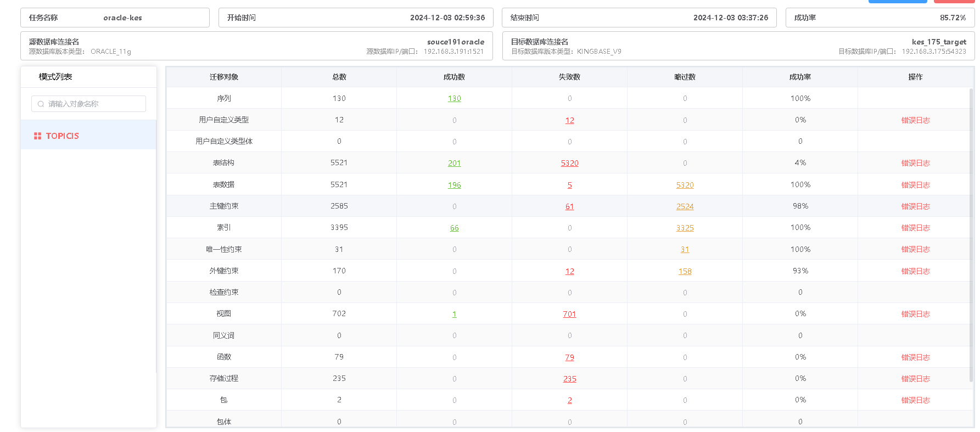
Task: Open the 错误日志 for 存储过程 row
Action: click(915, 379)
